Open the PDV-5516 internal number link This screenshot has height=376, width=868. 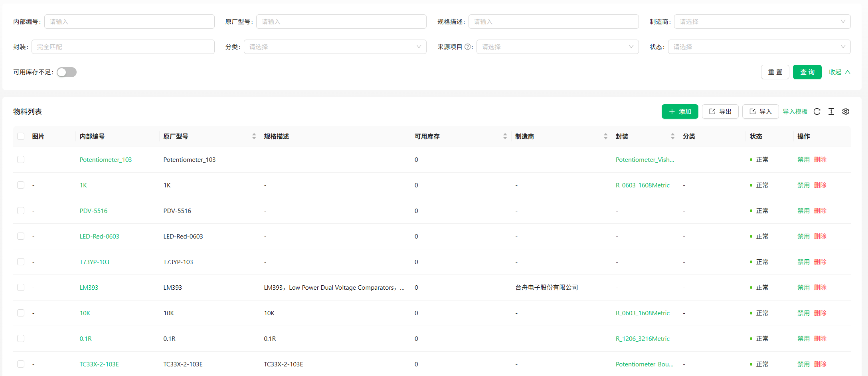click(93, 211)
